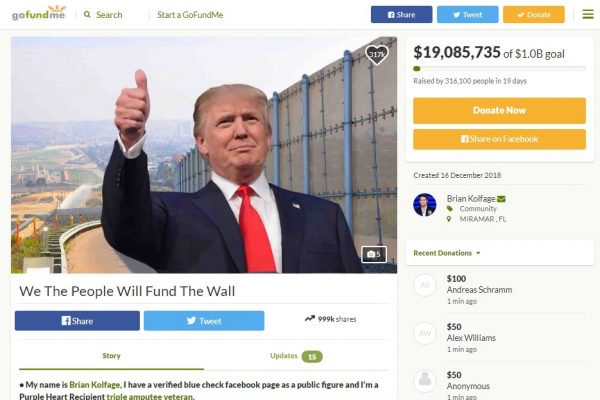Click the header Tweet button
The height and width of the screenshot is (400, 600).
tap(468, 15)
